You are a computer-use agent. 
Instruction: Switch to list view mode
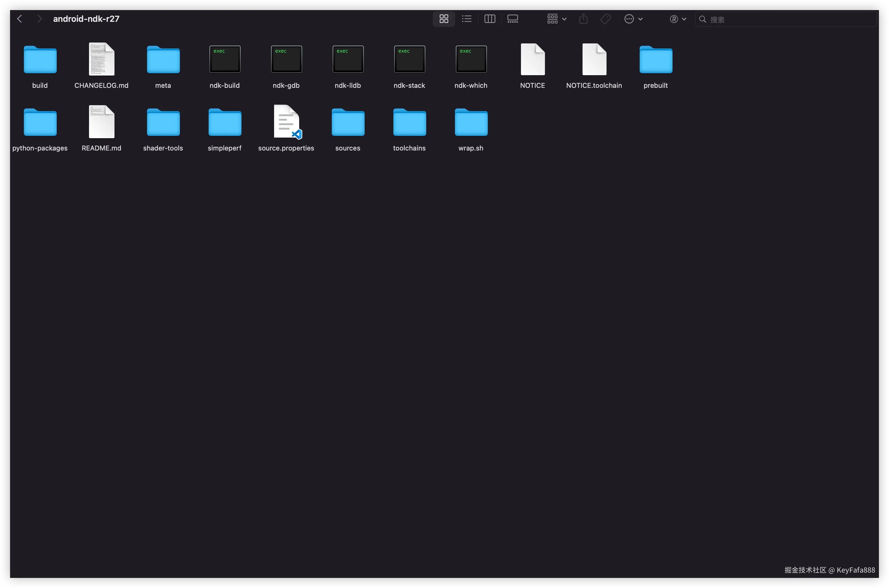tap(466, 19)
